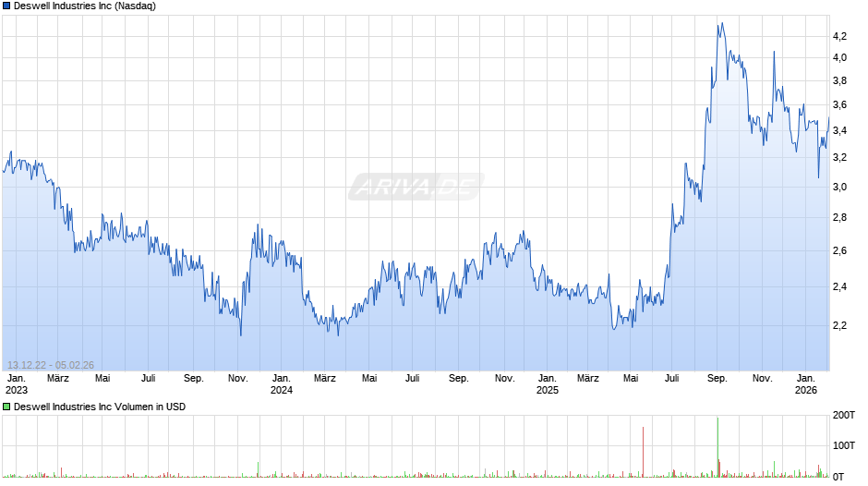
Task: Click the 'Jan. 2024' time axis label
Action: tap(282, 384)
